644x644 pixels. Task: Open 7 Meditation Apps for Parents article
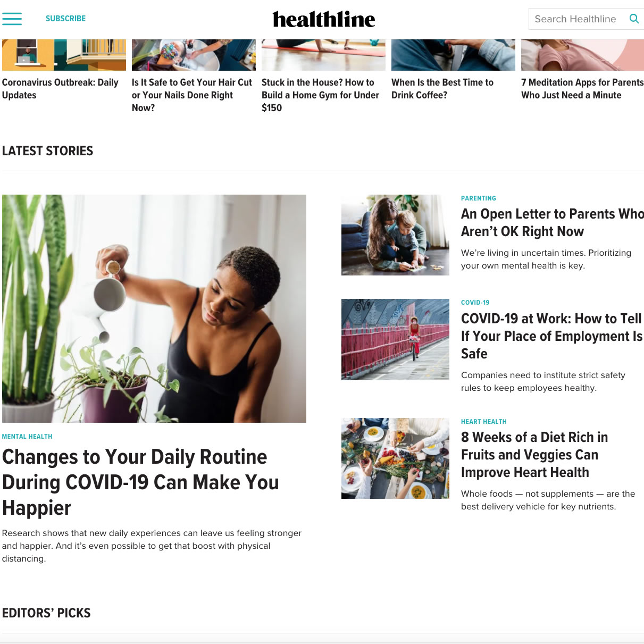582,89
